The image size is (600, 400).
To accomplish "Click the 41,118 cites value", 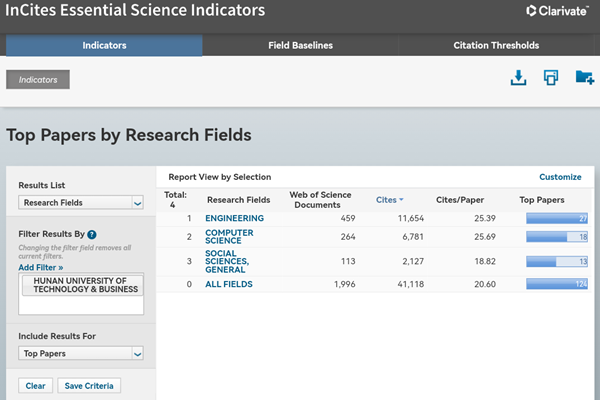I will pyautogui.click(x=411, y=284).
